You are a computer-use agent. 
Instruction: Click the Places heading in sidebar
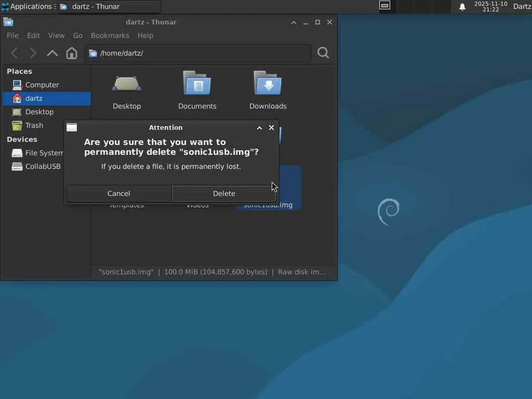pos(19,71)
